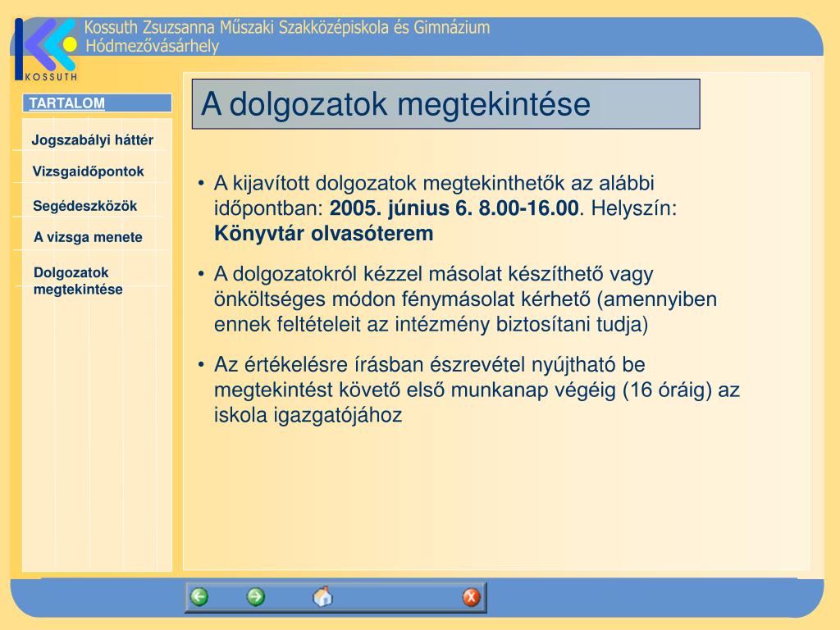840x630 pixels.
Task: Click the date 2005. június 6. 8.00-16.00
Action: pyautogui.click(x=454, y=208)
